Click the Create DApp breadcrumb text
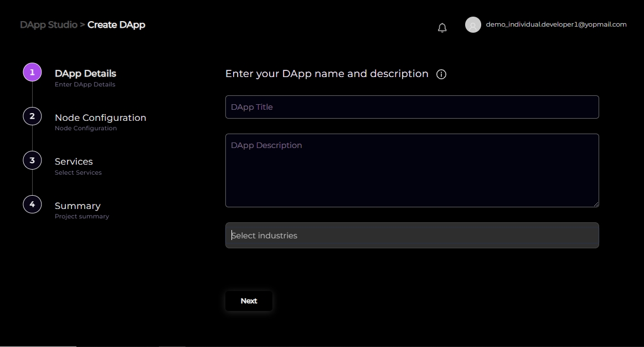The height and width of the screenshot is (347, 644). pos(116,25)
